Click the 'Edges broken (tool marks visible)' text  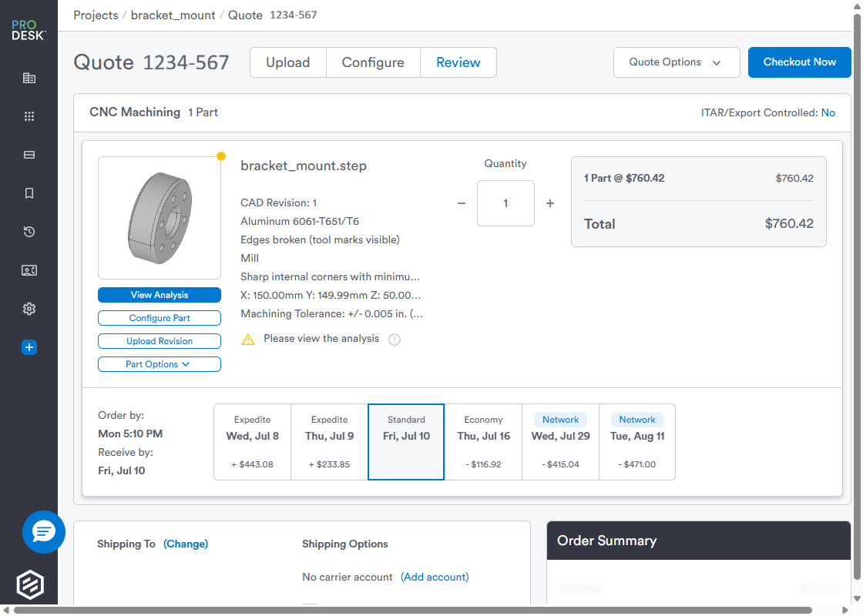(x=320, y=239)
